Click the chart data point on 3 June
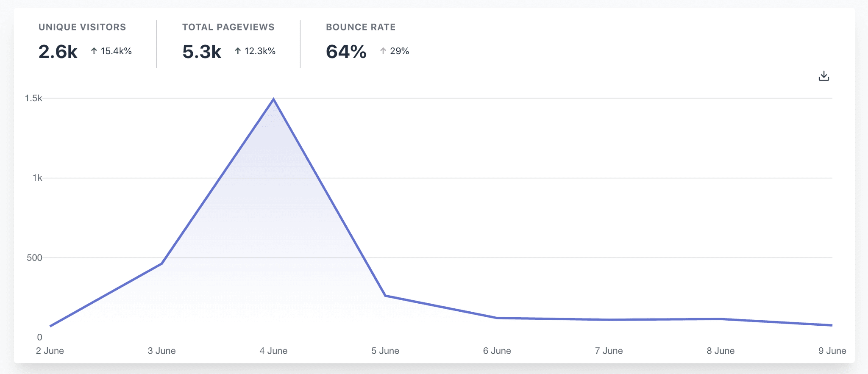 [x=161, y=263]
